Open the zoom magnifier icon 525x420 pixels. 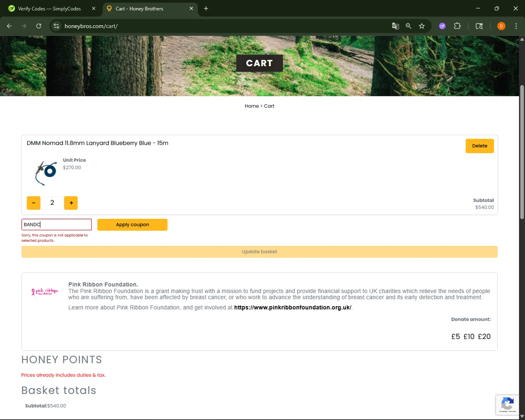[x=408, y=26]
